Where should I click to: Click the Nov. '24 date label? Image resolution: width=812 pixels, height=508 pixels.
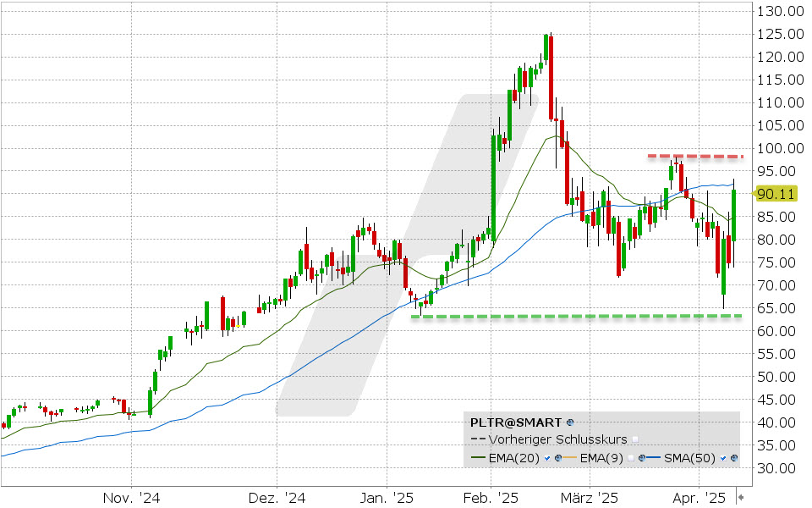[x=132, y=498]
